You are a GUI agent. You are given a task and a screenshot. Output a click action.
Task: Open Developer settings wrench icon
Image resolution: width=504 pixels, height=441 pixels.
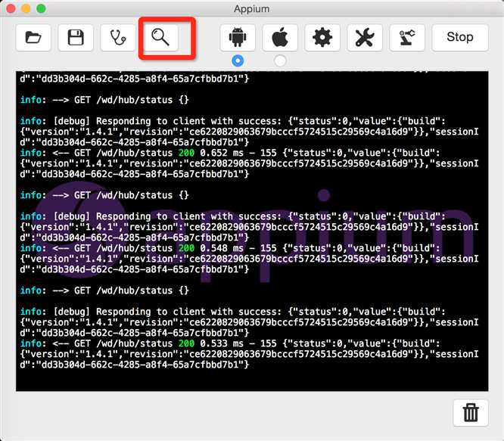365,38
